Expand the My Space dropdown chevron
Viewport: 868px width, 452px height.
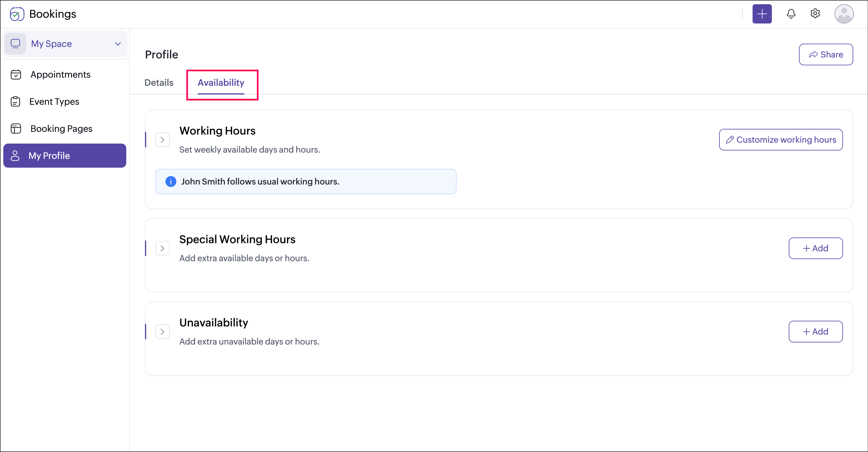coord(118,44)
